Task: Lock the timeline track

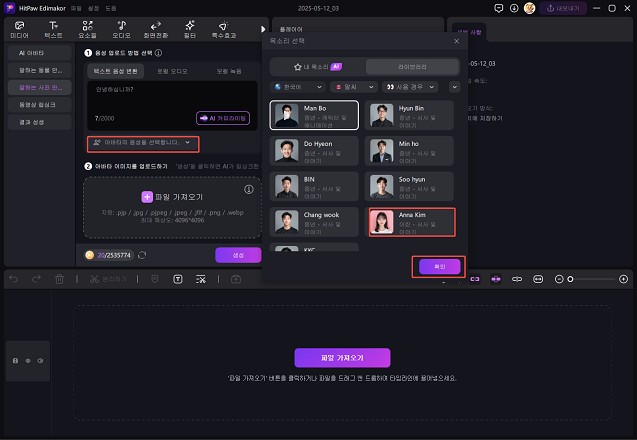Action: pyautogui.click(x=15, y=361)
